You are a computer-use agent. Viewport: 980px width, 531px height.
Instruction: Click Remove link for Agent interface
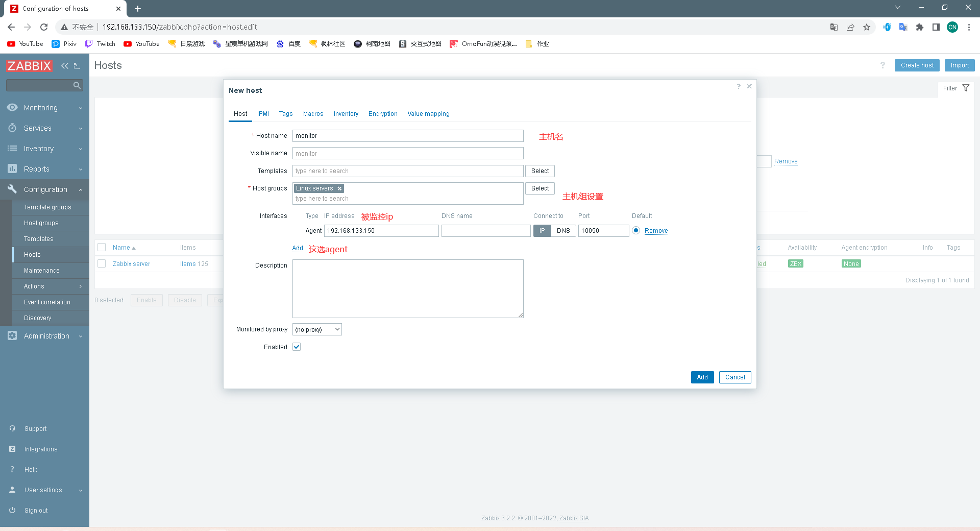point(656,231)
